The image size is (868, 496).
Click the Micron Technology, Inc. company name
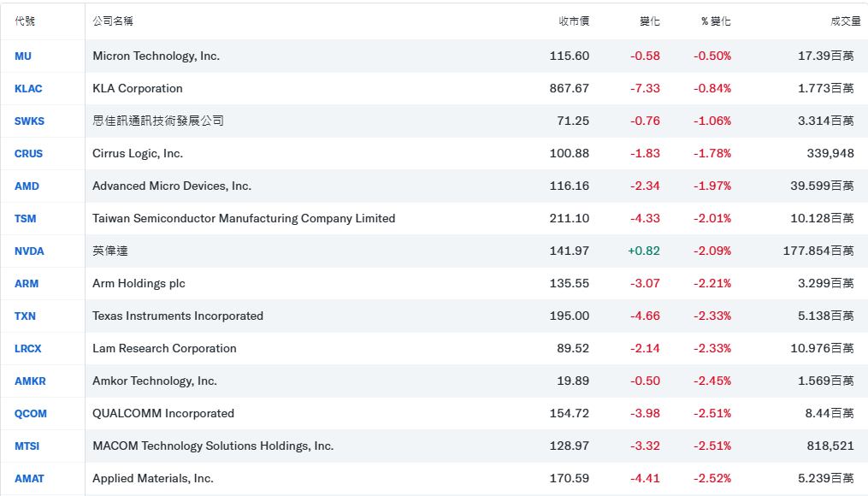point(156,56)
